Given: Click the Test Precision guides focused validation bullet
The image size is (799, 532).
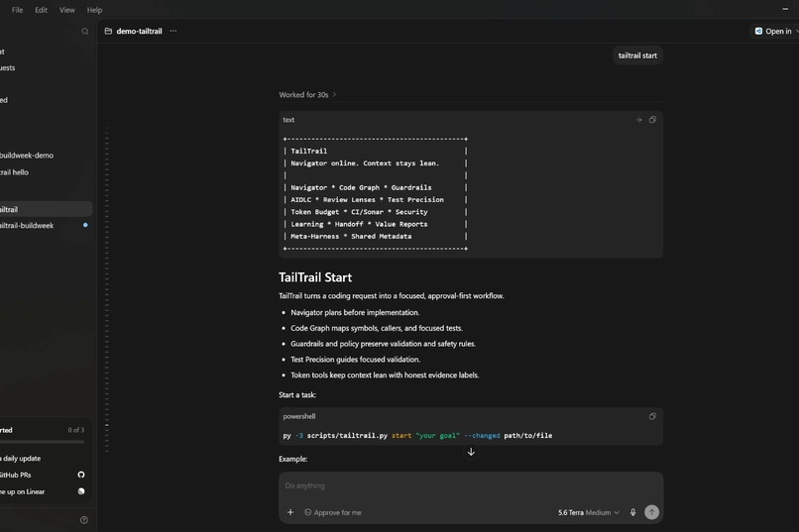Looking at the screenshot, I should [x=355, y=360].
